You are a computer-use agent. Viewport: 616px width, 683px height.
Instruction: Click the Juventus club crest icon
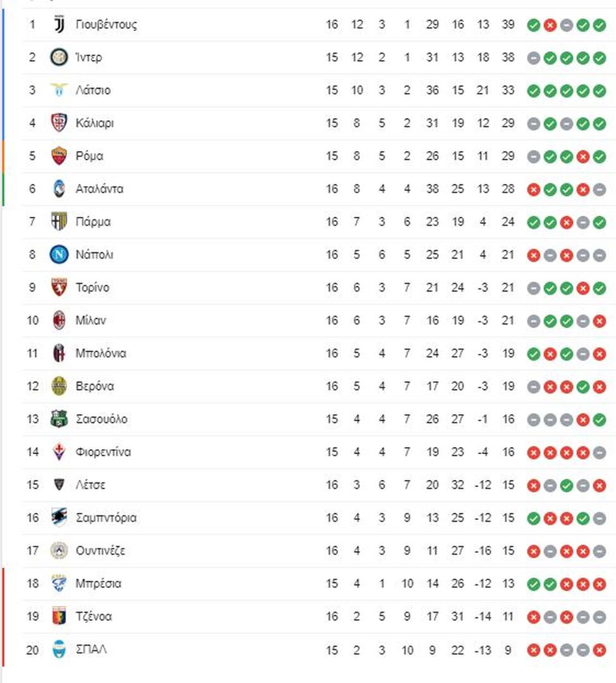pos(59,25)
